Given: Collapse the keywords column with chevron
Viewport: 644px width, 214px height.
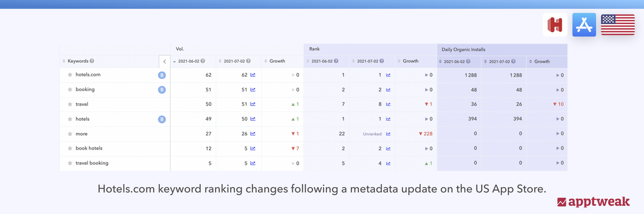Looking at the screenshot, I should pyautogui.click(x=164, y=61).
